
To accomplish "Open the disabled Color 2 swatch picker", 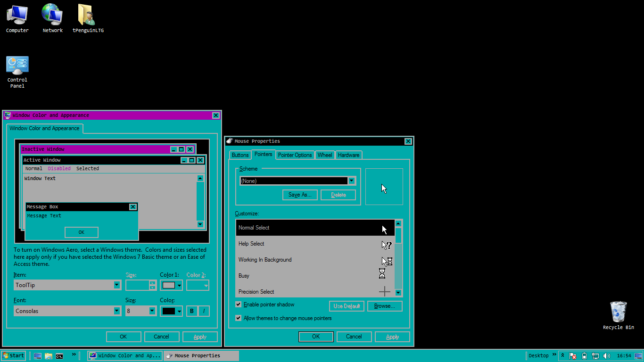I will (198, 285).
